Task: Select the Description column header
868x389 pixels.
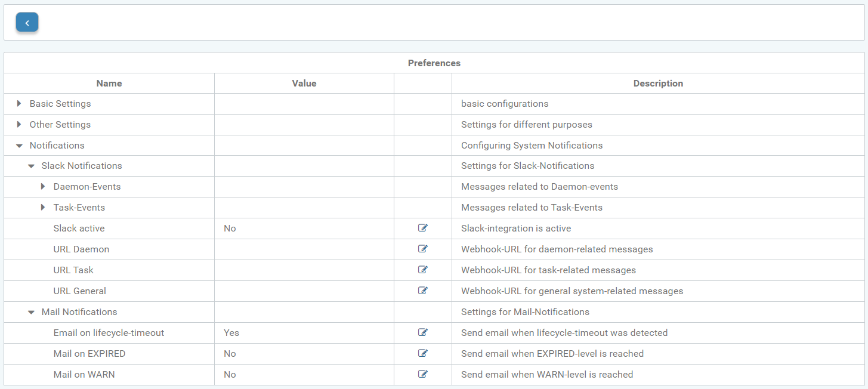Action: coord(658,84)
